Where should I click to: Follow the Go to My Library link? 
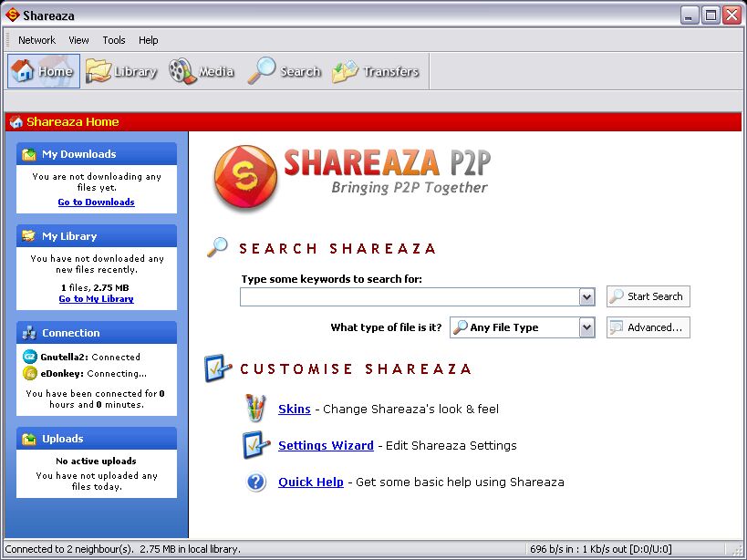click(96, 299)
